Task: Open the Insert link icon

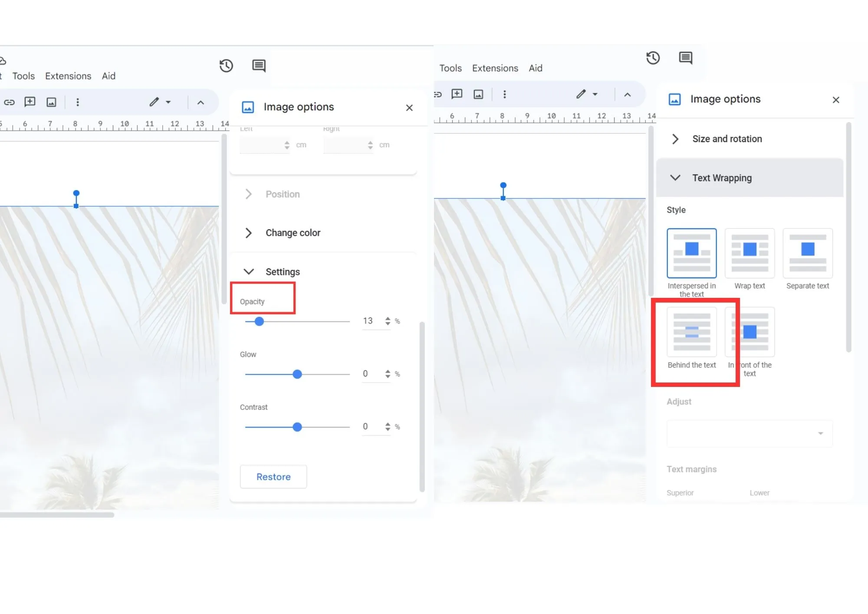Action: (10, 102)
